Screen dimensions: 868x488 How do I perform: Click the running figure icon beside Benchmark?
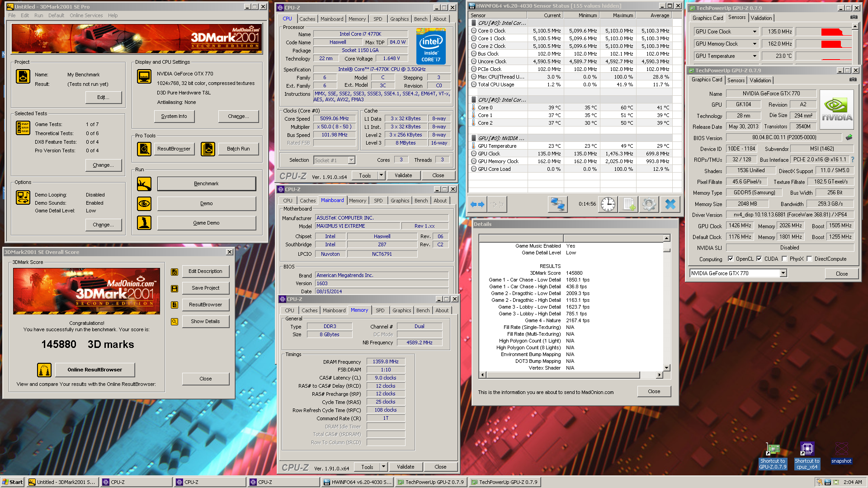[x=144, y=184]
